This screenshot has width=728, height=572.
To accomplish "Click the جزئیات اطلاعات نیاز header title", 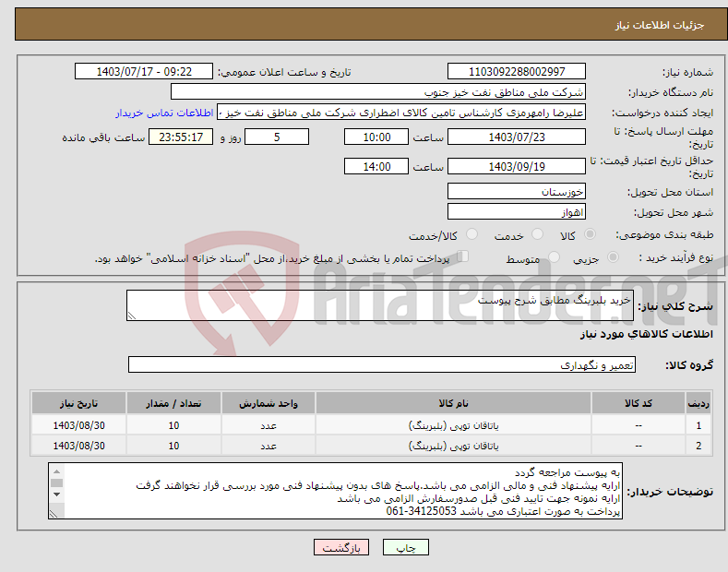I will tap(660, 25).
